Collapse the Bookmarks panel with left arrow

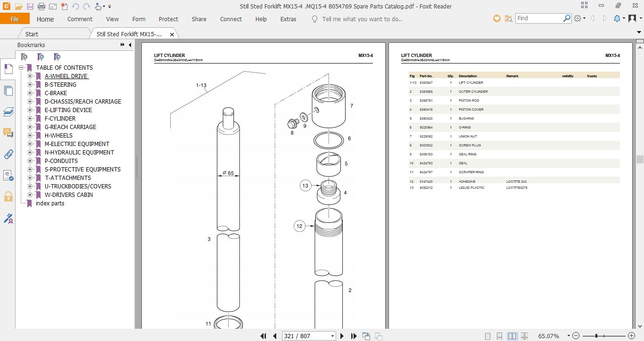tap(130, 45)
